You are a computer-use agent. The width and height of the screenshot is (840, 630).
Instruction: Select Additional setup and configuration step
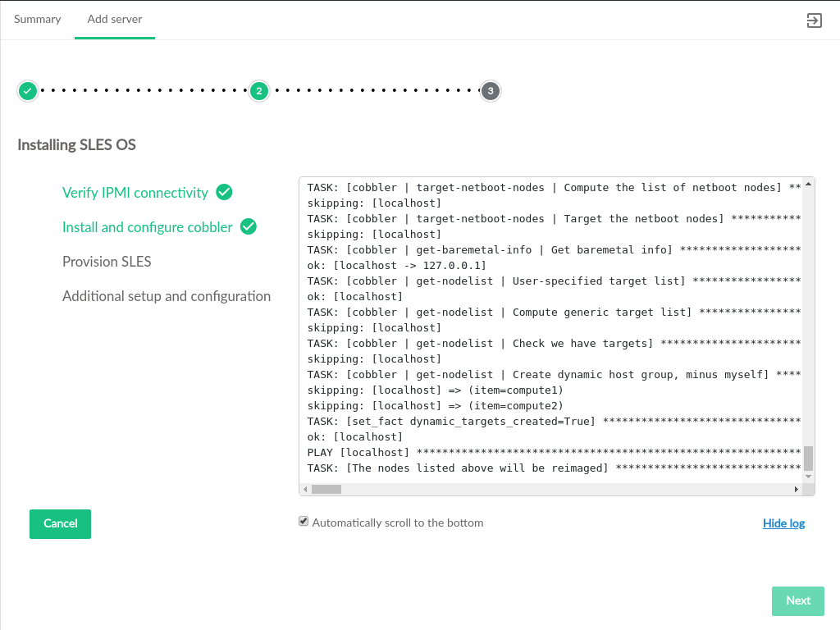(167, 296)
